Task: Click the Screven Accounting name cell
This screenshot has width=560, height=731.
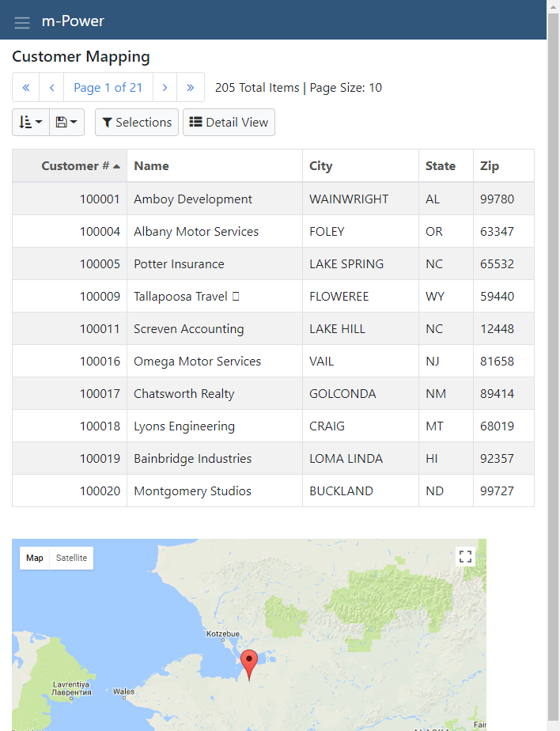Action: point(214,328)
